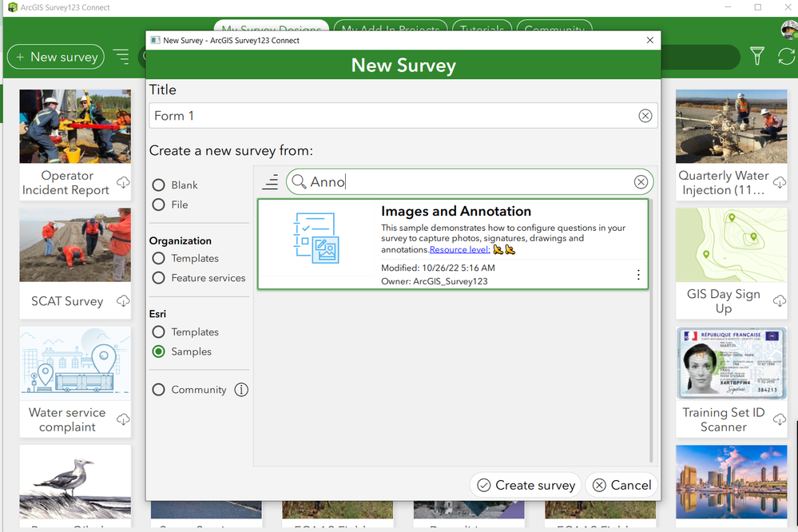
Task: Choose Feature services option
Action: (158, 278)
